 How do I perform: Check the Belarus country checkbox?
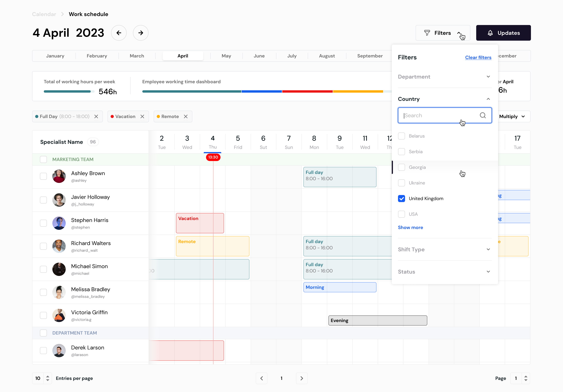pyautogui.click(x=401, y=136)
